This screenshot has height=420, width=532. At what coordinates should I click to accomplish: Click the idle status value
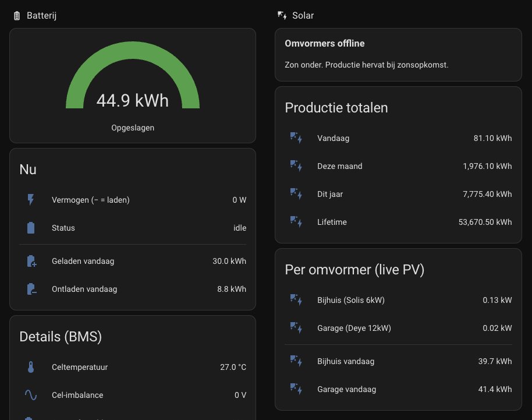tap(240, 228)
